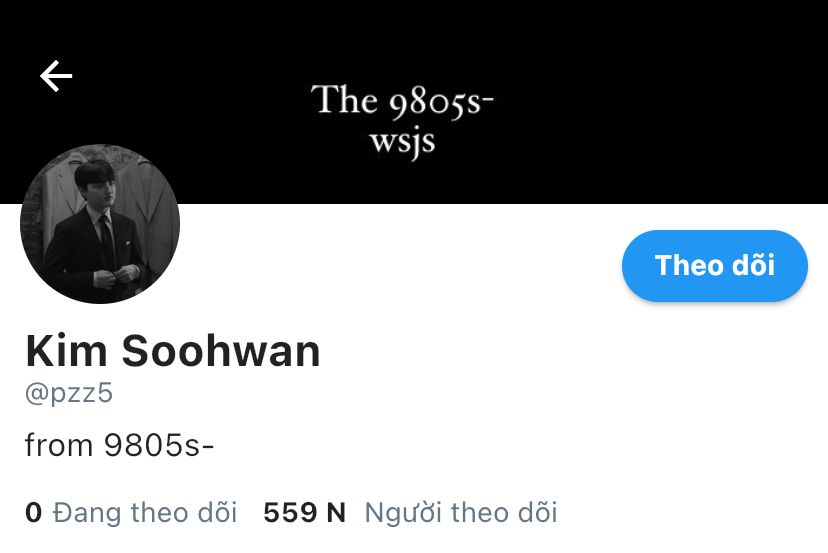Click The 9805s- title in banner
Screen dimensions: 828x553
coord(402,101)
